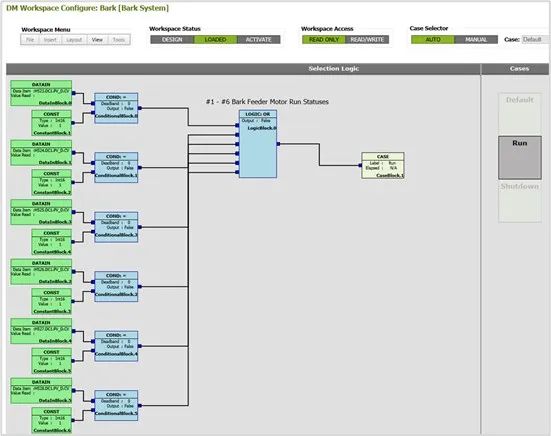
Task: Switch Workspace Status to DESIGN
Action: tap(172, 40)
